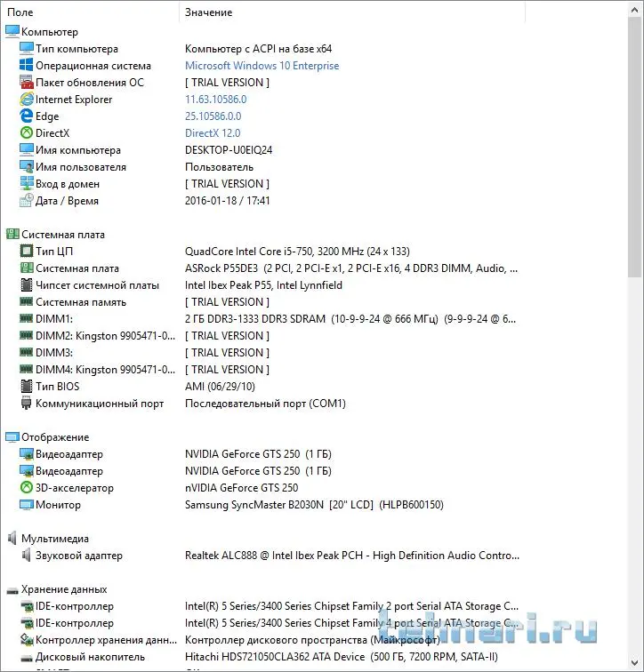Open the 25.10586.0.0 Edge version link
This screenshot has width=644, height=672.
coord(213,116)
